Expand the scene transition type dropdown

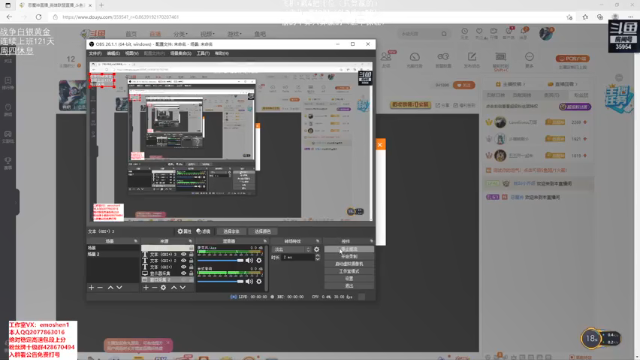pyautogui.click(x=292, y=249)
